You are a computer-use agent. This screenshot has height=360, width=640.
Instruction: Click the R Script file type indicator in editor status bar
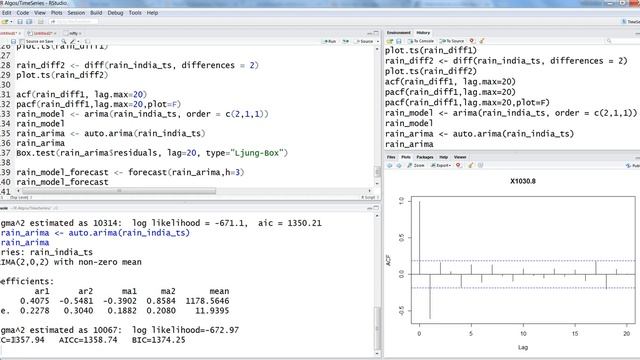click(x=370, y=198)
